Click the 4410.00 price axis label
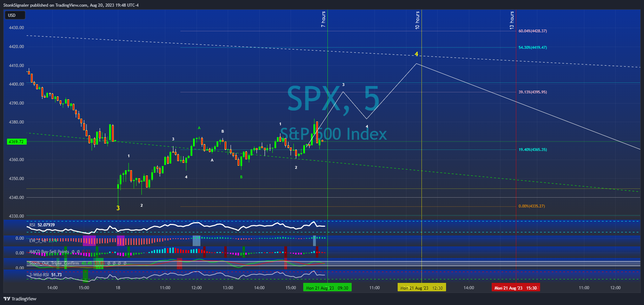The image size is (644, 305). tap(16, 66)
